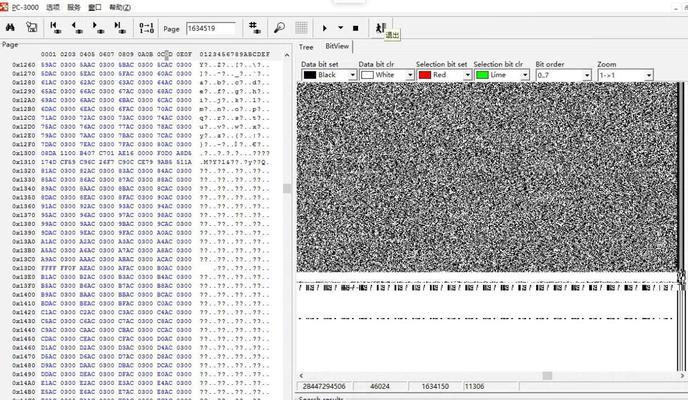Click the hex view scroll up arrow
The width and height of the screenshot is (688, 400).
(287, 55)
